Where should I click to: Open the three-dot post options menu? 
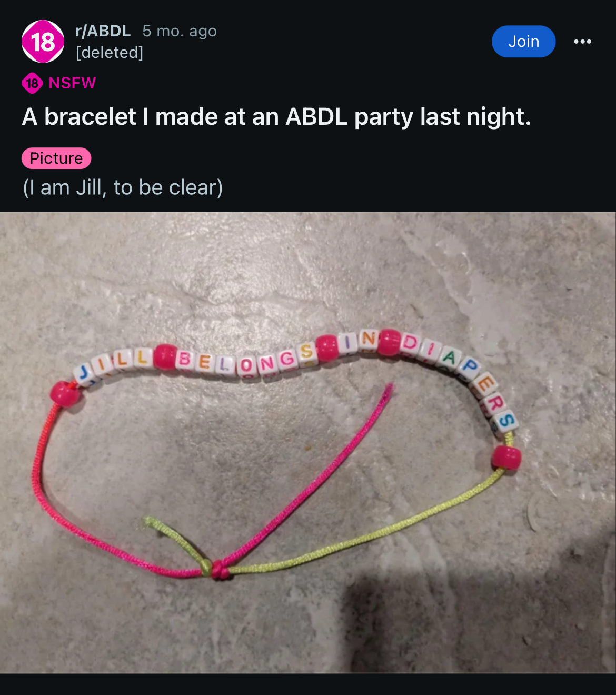[582, 42]
